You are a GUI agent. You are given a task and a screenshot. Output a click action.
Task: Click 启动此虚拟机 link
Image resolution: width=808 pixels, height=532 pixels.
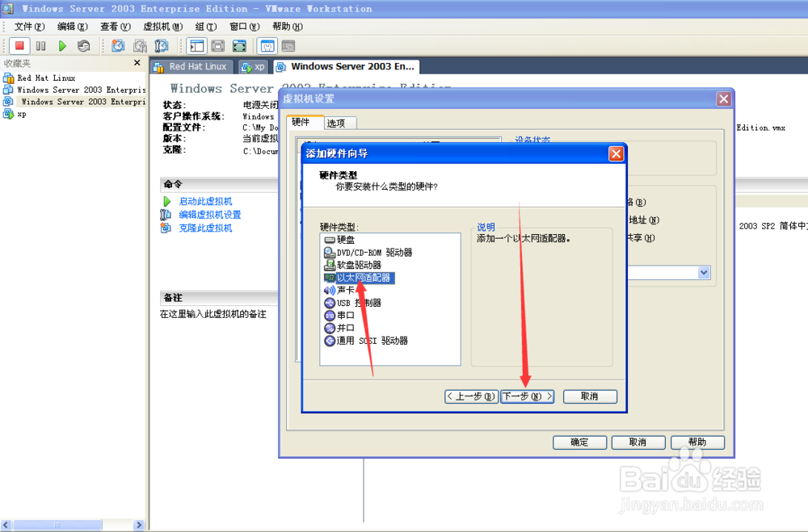[205, 201]
